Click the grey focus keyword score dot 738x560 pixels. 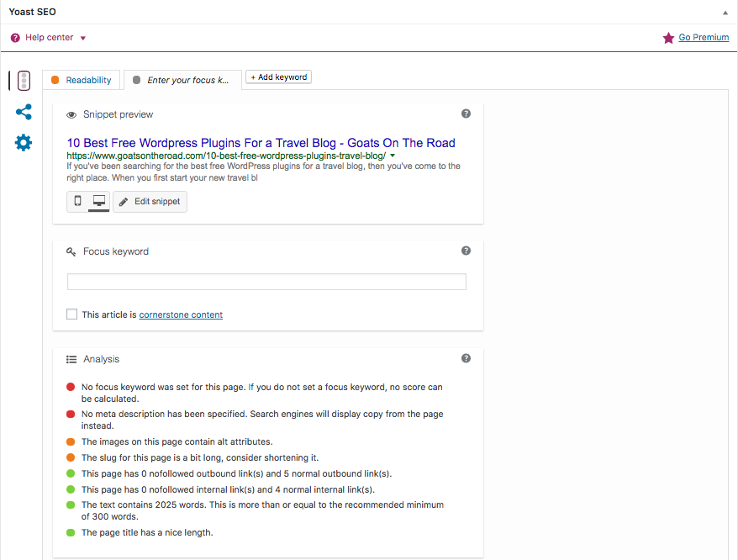136,80
